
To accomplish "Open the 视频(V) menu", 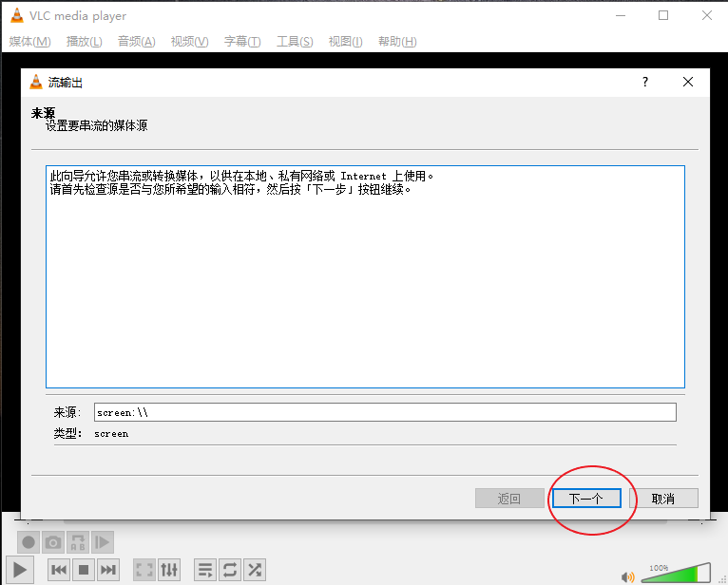I will (189, 41).
